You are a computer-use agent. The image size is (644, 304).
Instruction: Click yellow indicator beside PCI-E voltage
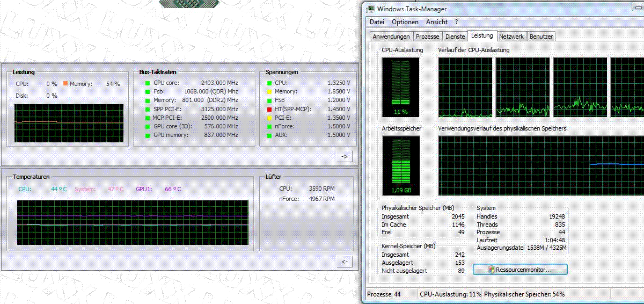pos(269,118)
